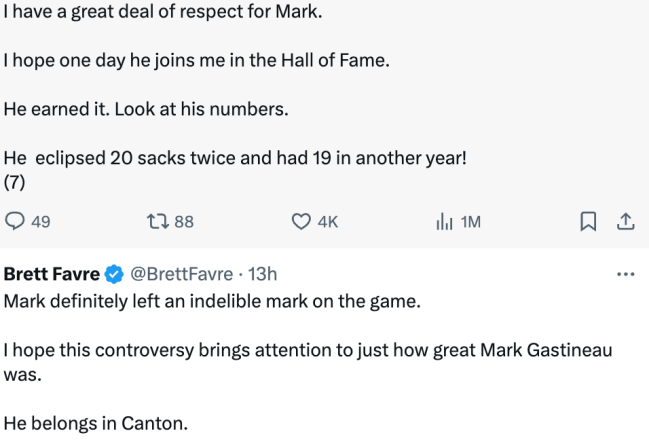Viewport: 649px width, 448px height.
Task: Click Brett Favre's blue verified badge
Action: [115, 274]
